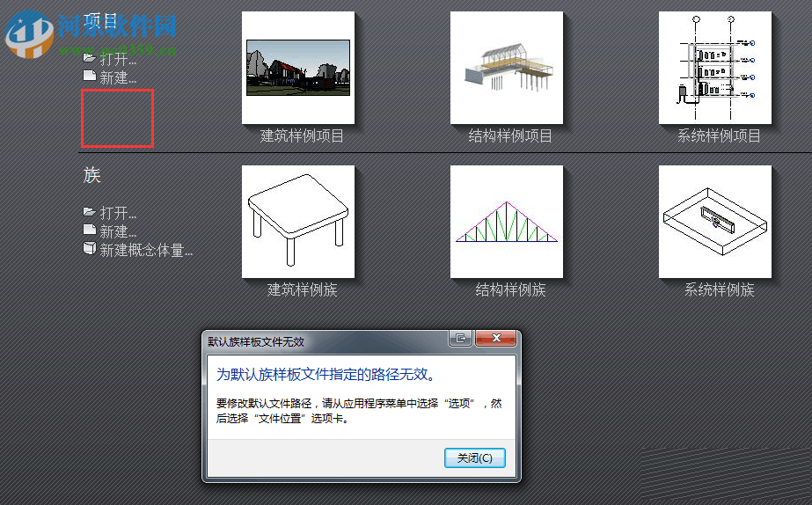This screenshot has height=505, width=812.
Task: Click the 建筑样例族 label
Action: point(302,290)
